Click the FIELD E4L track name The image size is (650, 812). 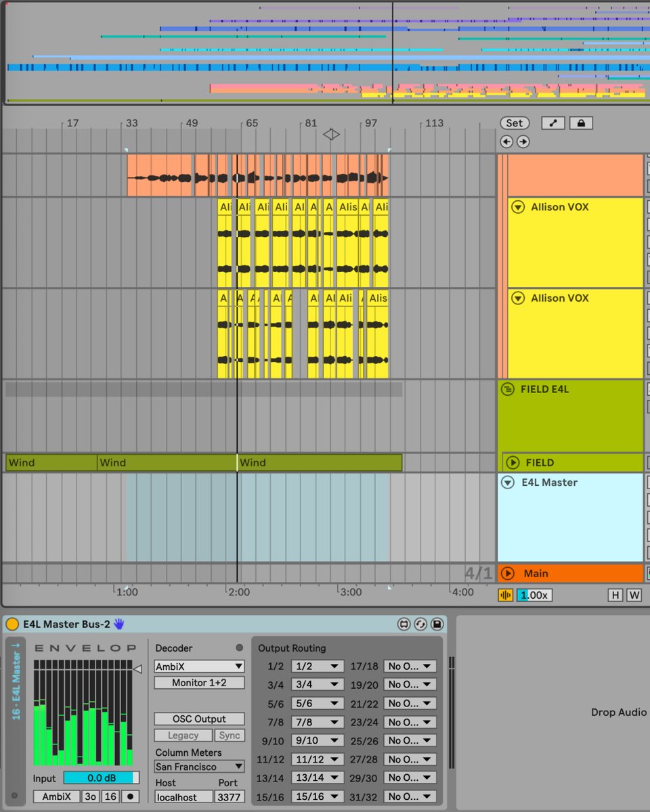pos(544,389)
